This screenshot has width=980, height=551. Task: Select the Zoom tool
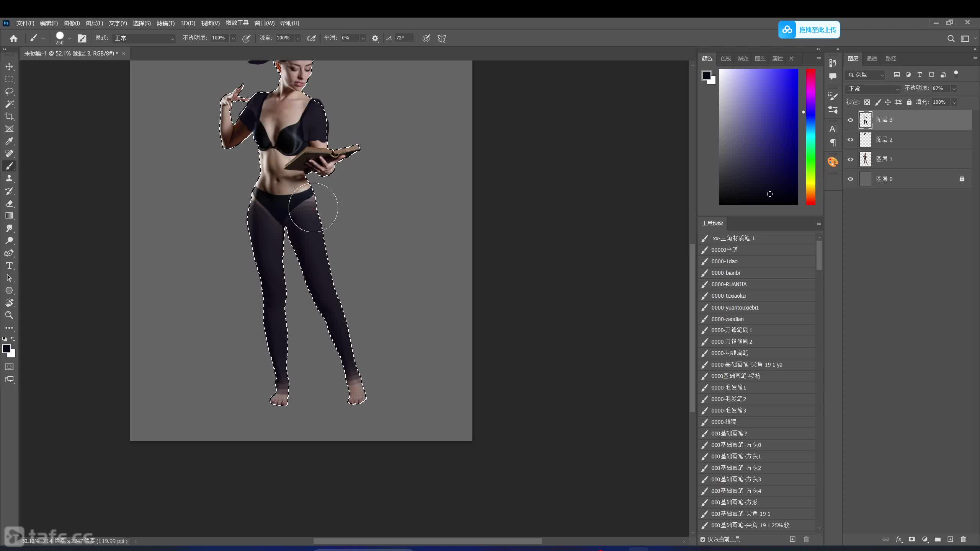tap(9, 315)
